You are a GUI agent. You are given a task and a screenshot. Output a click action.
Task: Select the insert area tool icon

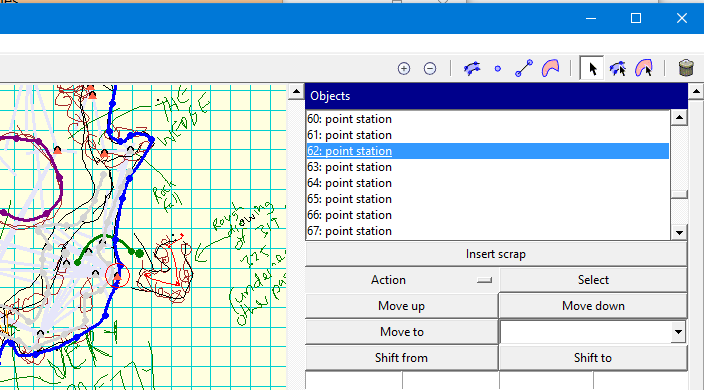(550, 68)
